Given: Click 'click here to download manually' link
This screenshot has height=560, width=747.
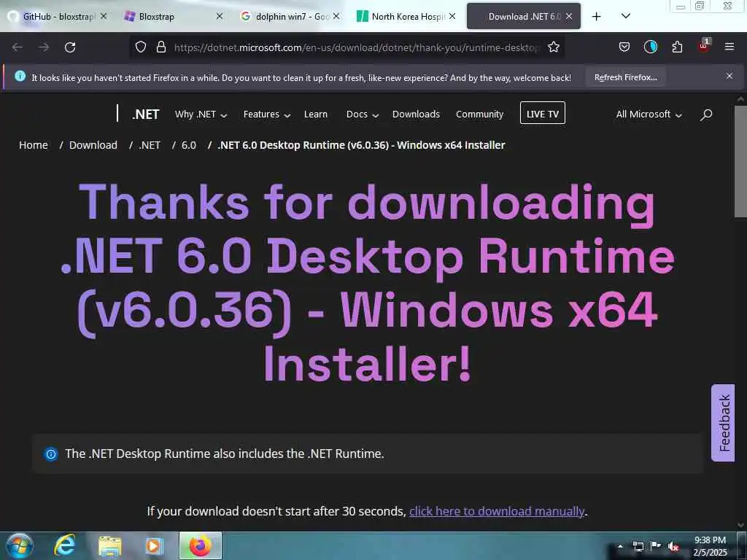Looking at the screenshot, I should 496,511.
